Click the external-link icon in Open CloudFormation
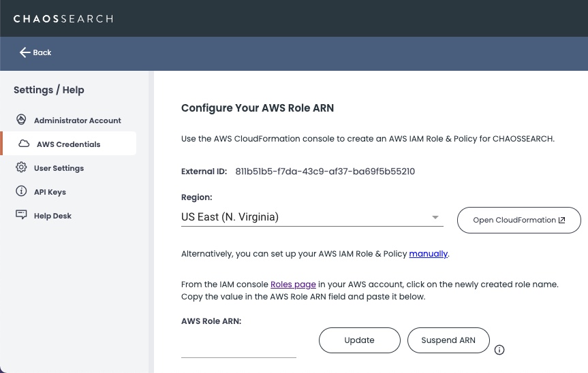588x373 pixels. coord(561,221)
